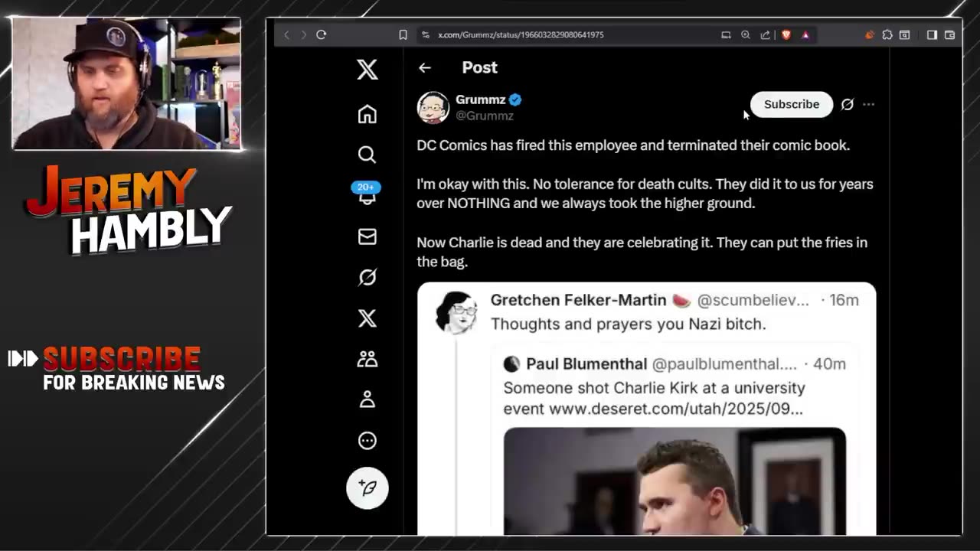Image resolution: width=980 pixels, height=551 pixels.
Task: Click the '40m' timestamp on Paul's post
Action: (830, 364)
